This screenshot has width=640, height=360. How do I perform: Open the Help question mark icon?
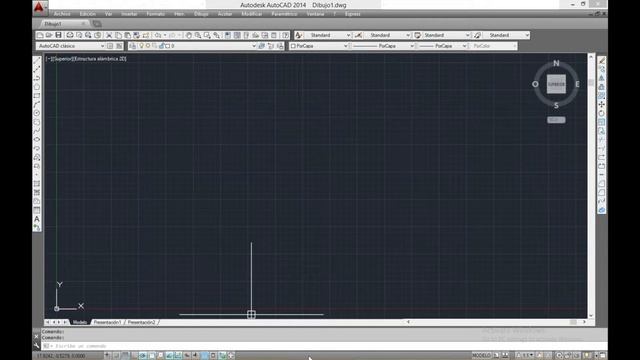pos(285,36)
